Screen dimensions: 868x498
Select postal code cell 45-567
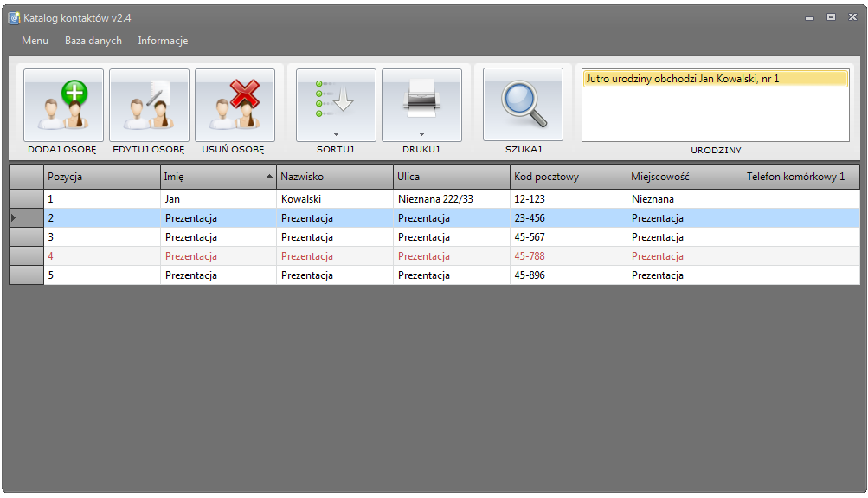tap(569, 237)
